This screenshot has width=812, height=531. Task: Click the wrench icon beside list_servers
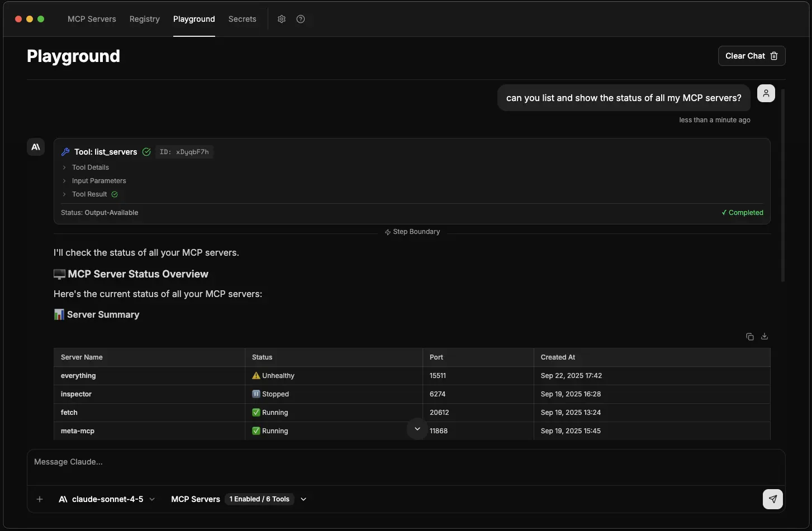(65, 151)
